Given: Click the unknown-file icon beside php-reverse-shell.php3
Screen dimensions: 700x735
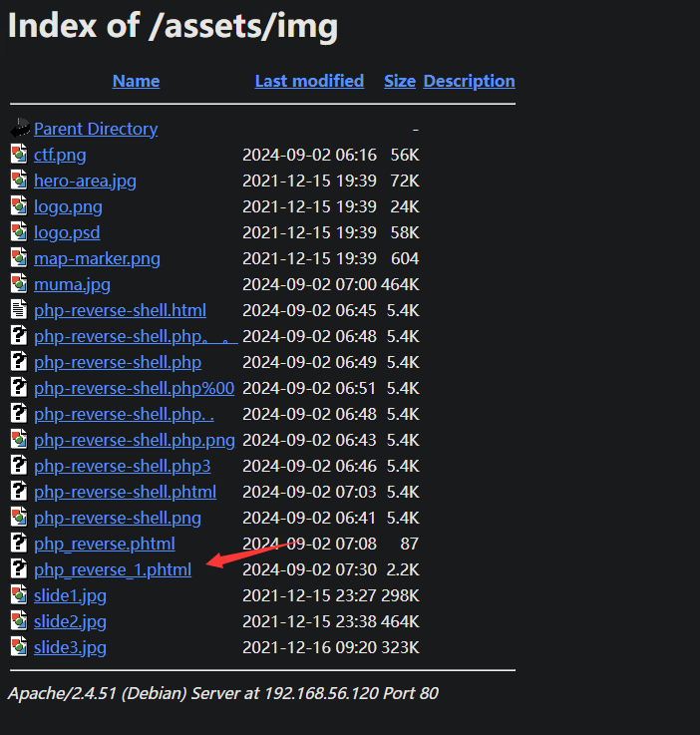Looking at the screenshot, I should [x=20, y=466].
